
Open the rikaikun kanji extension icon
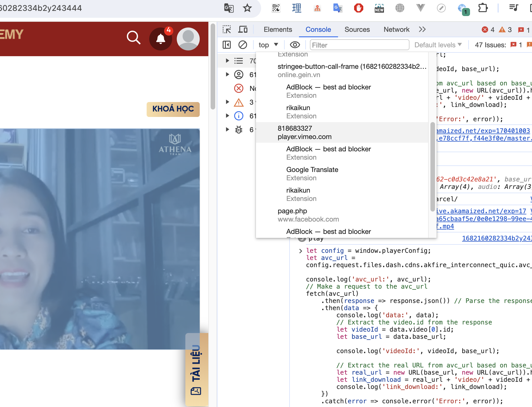(297, 8)
